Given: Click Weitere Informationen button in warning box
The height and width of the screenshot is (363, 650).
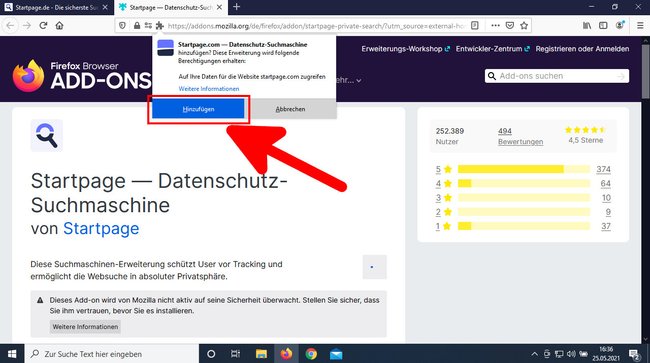Looking at the screenshot, I should coord(85,327).
